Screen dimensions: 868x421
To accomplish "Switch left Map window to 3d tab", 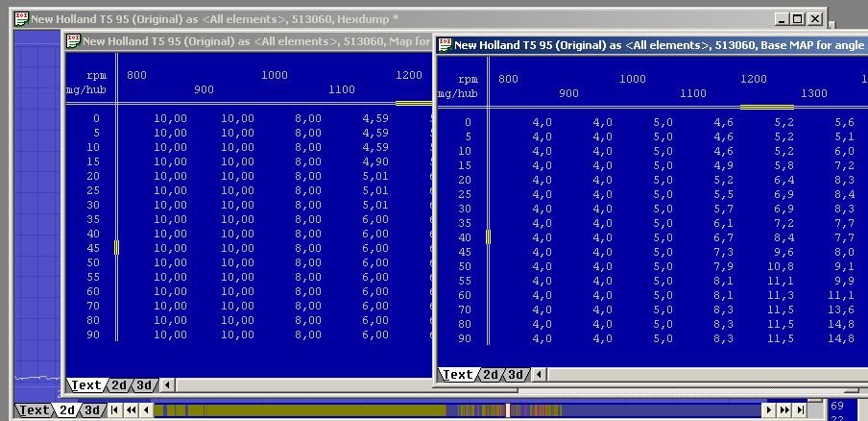I will (x=144, y=385).
